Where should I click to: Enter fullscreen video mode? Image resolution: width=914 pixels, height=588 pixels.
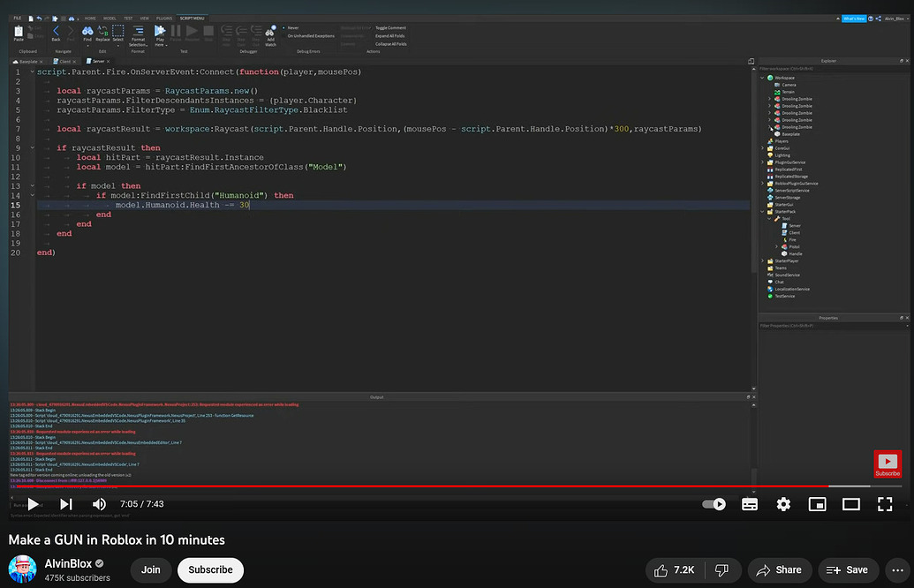[x=885, y=504]
